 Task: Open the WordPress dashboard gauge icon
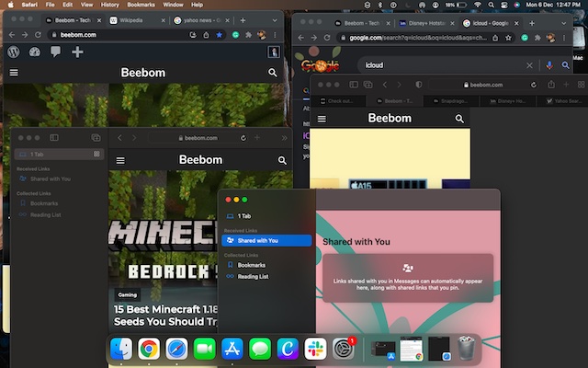tap(35, 52)
